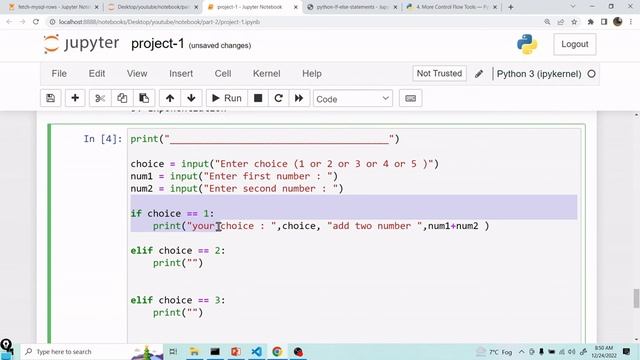Click the pencil edit mode icon
This screenshot has height=360, width=640.
(x=479, y=74)
